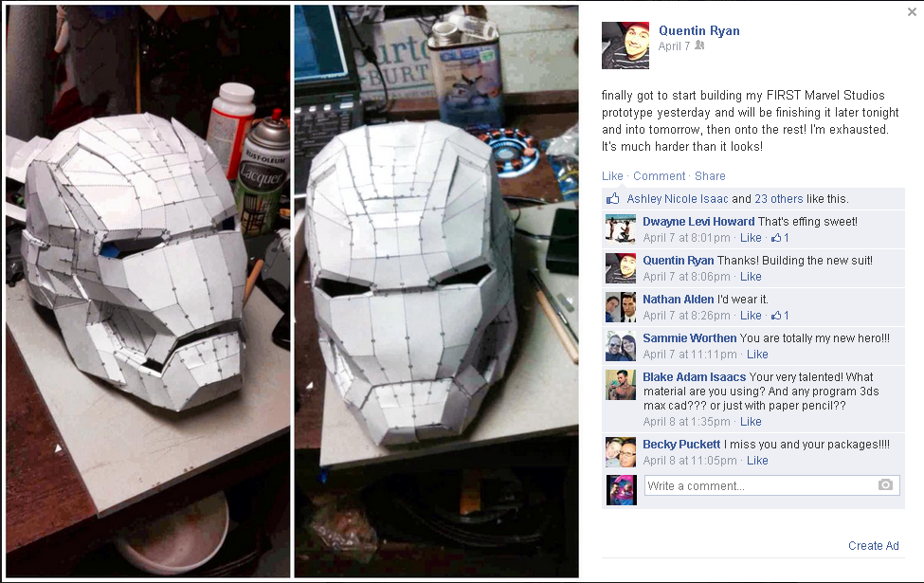Like Dwayne Levi Howard's comment

click(751, 238)
